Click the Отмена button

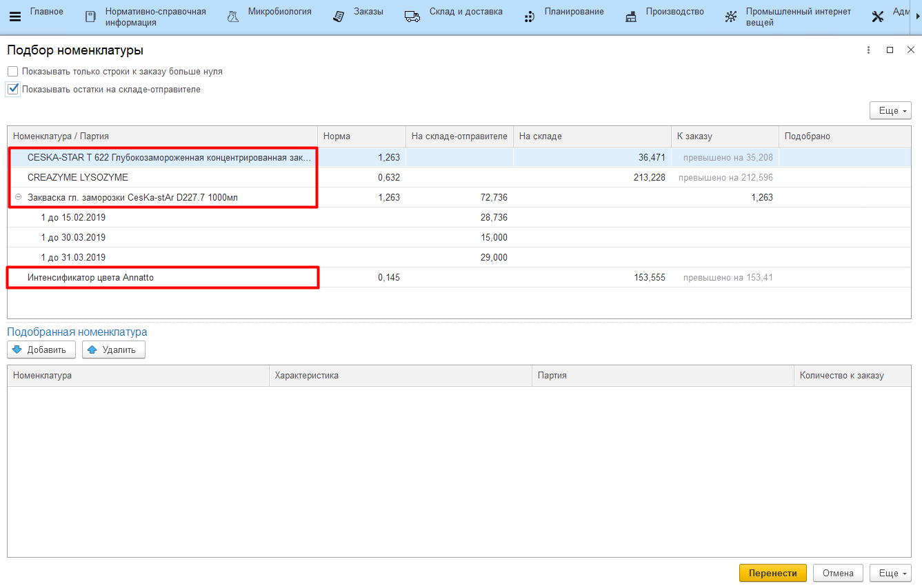(838, 573)
